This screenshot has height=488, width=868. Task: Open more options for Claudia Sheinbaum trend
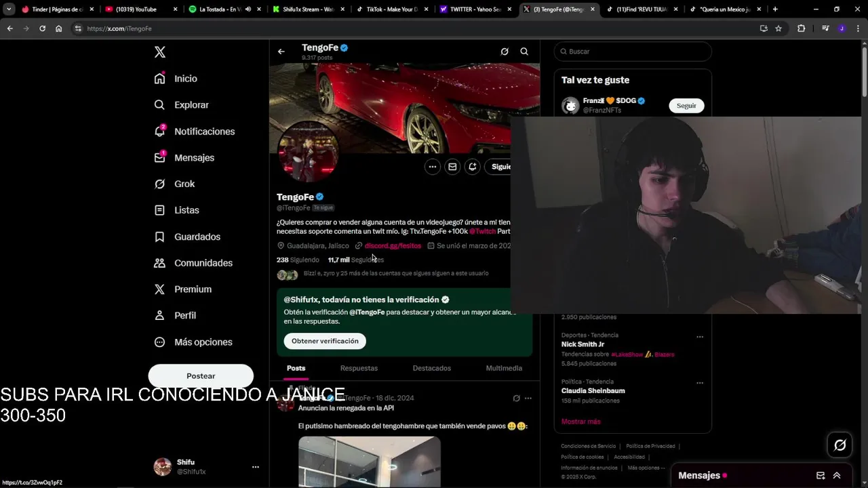[x=700, y=383]
